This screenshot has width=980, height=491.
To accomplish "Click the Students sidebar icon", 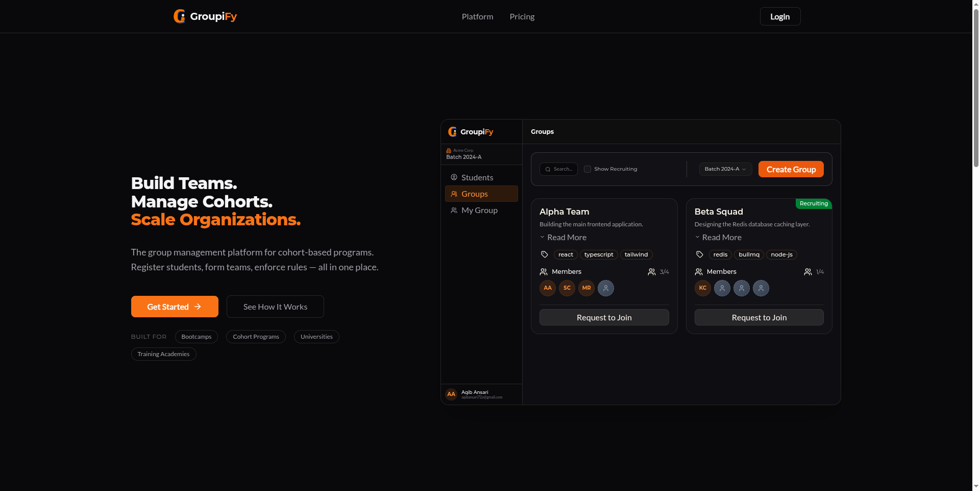I will click(454, 177).
